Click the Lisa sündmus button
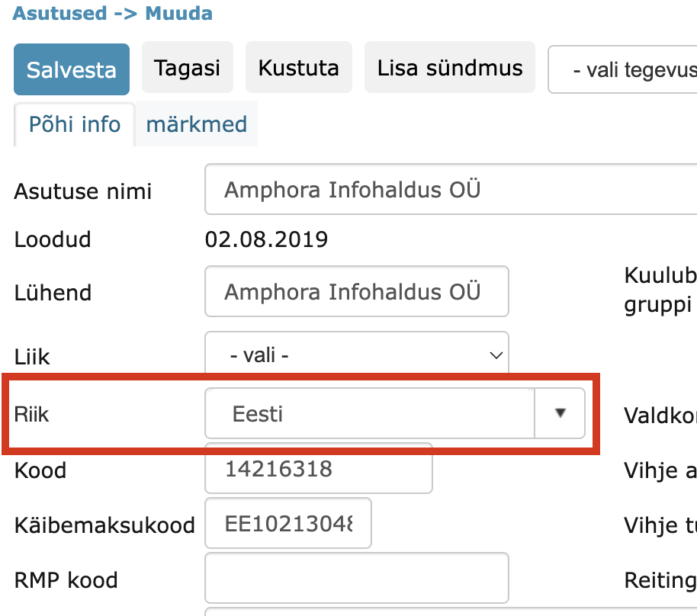The height and width of the screenshot is (616, 697). (449, 67)
